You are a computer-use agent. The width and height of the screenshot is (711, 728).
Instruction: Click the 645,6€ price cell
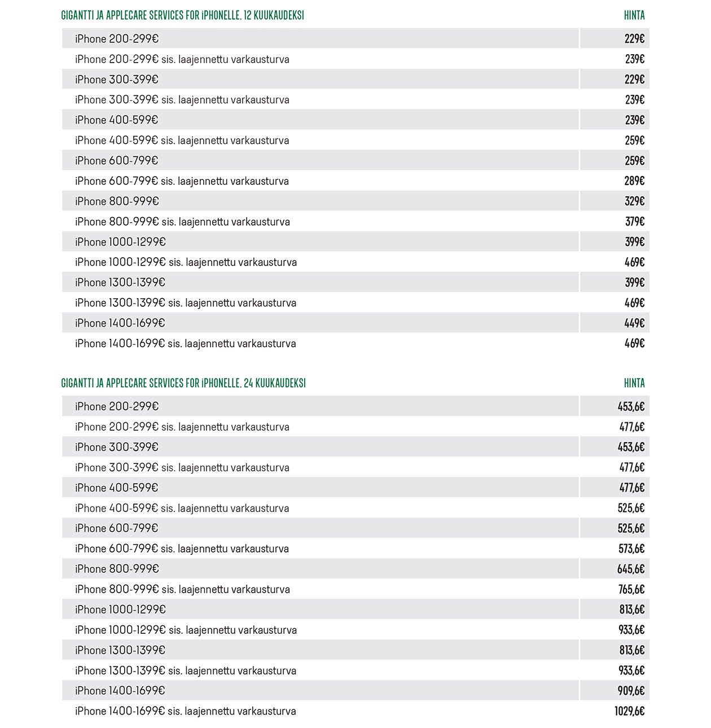coord(631,569)
